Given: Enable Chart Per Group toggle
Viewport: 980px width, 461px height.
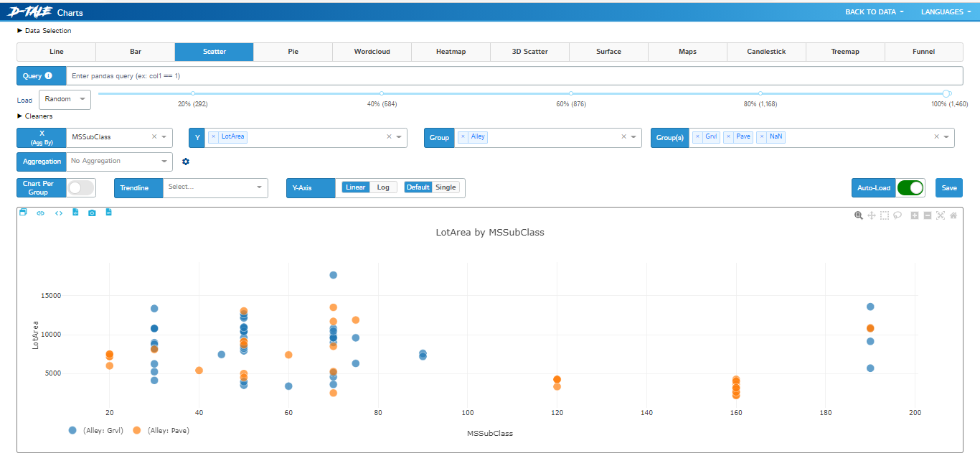Looking at the screenshot, I should 81,187.
